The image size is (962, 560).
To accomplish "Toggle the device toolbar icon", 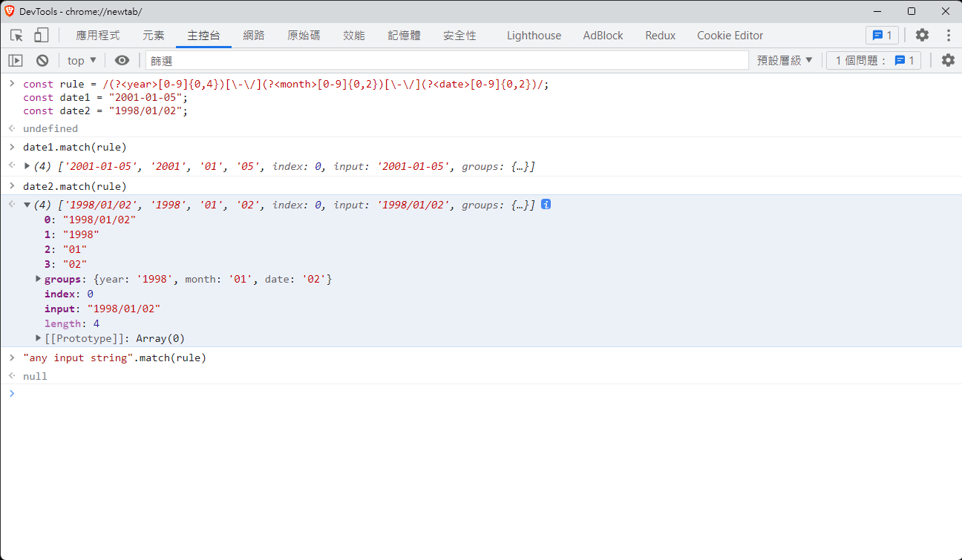I will click(x=41, y=36).
